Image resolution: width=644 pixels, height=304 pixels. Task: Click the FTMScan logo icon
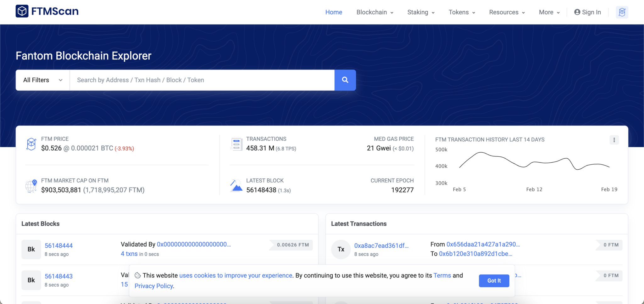(22, 11)
